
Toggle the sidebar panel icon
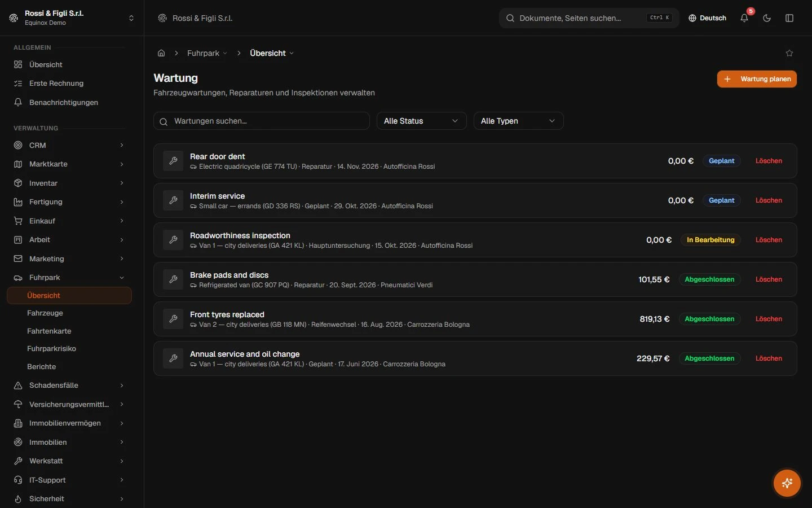coord(789,18)
